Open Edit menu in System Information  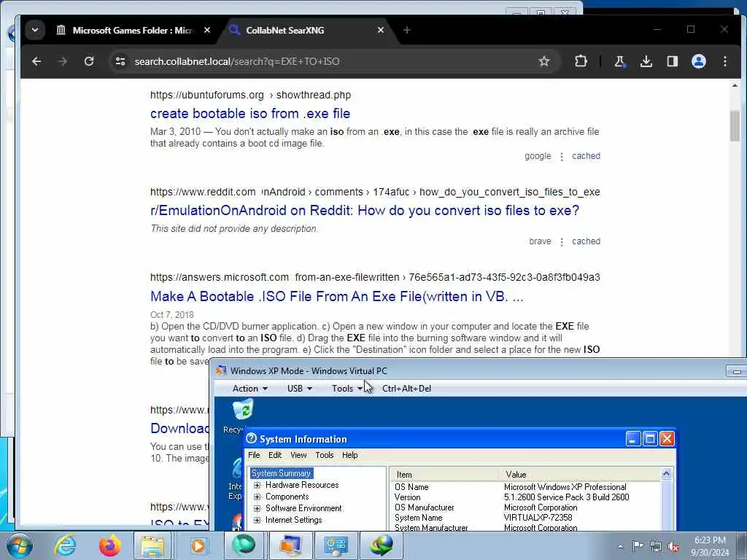pyautogui.click(x=275, y=455)
